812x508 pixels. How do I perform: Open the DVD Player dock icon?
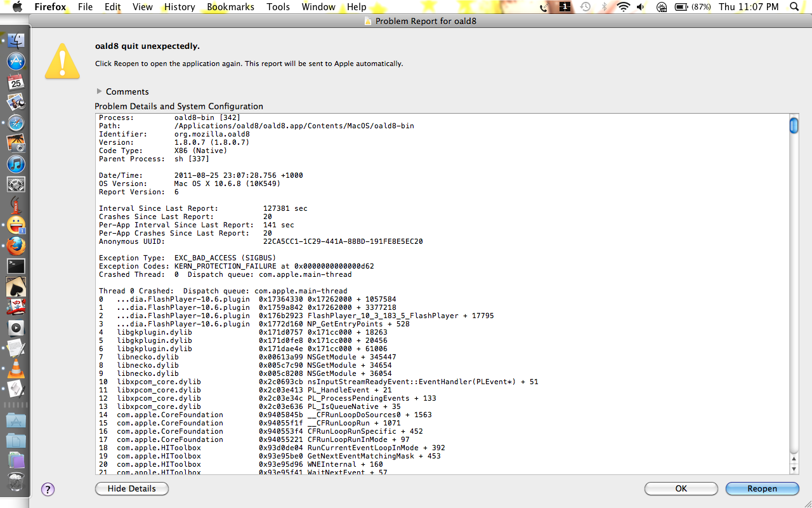coord(16,328)
